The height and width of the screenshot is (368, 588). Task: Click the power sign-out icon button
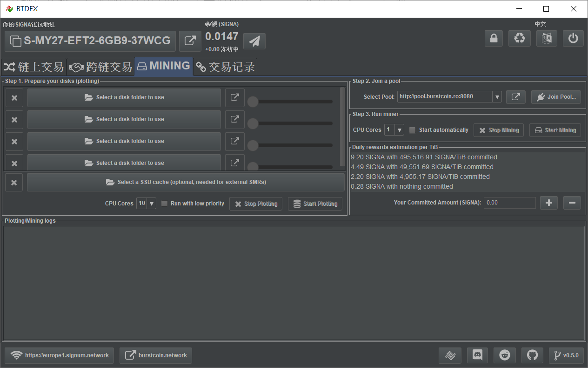(573, 38)
